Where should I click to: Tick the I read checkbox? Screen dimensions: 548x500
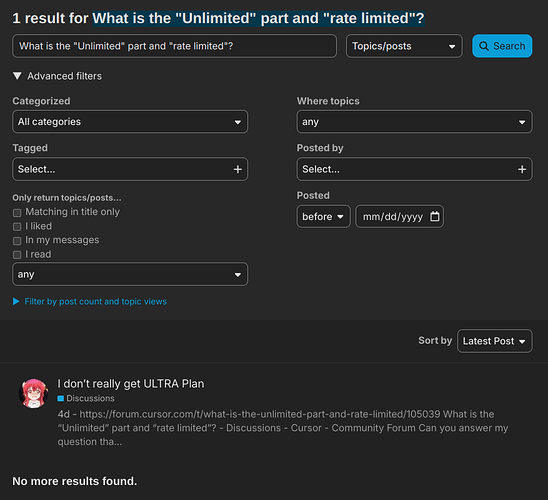click(17, 255)
